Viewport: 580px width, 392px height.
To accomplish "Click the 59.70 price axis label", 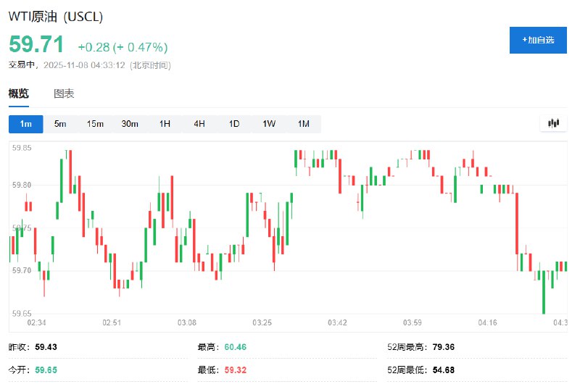I will click(x=22, y=270).
